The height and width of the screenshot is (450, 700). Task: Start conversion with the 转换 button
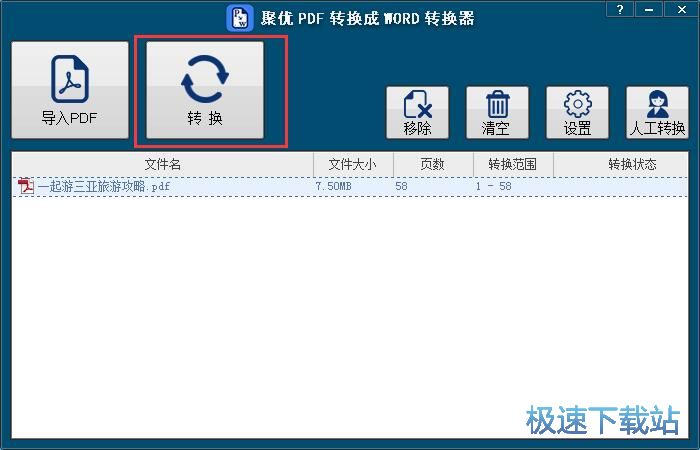point(205,90)
